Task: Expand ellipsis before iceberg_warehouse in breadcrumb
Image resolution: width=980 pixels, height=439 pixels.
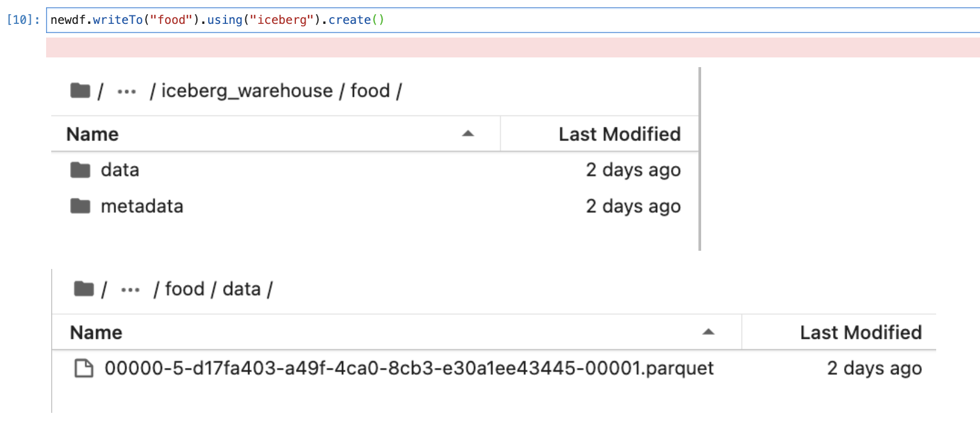Action: pos(126,92)
